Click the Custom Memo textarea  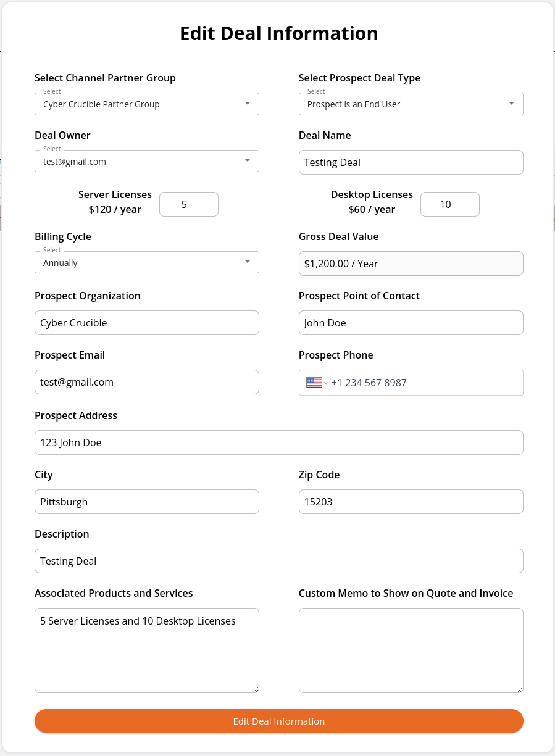[x=411, y=650]
